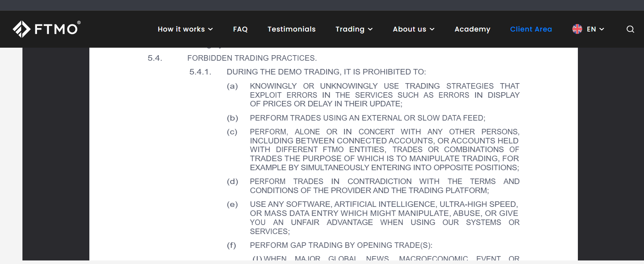The height and width of the screenshot is (264, 644).
Task: Click the UK flag language icon
Action: pos(577,29)
